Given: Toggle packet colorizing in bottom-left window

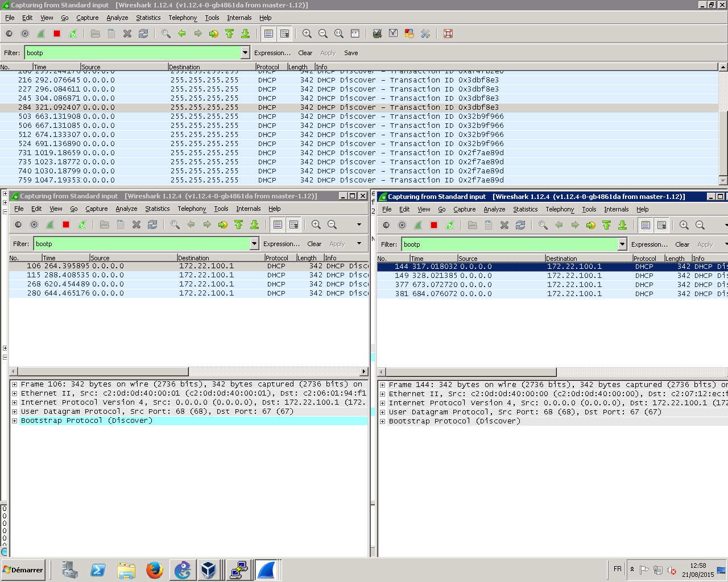Looking at the screenshot, I should (278, 225).
